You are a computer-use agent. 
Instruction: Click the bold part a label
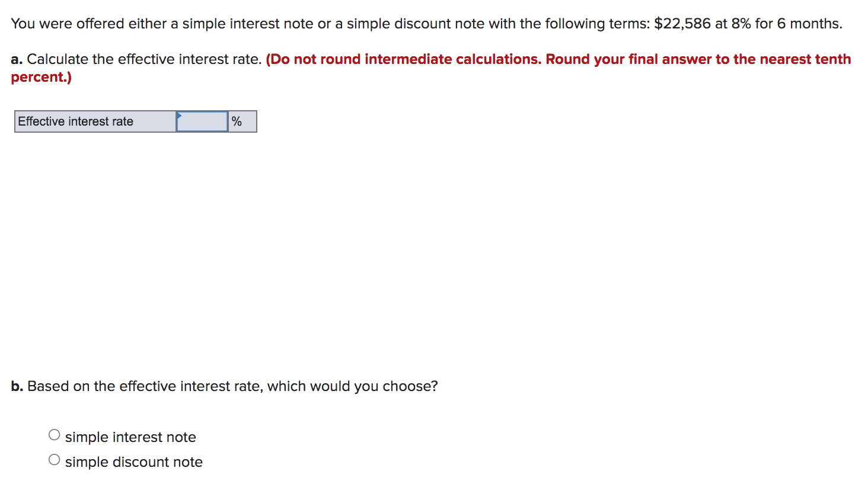16,59
